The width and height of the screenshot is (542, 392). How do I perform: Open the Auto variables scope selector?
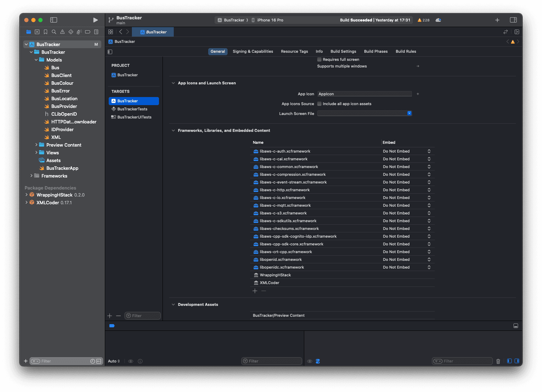click(x=114, y=361)
